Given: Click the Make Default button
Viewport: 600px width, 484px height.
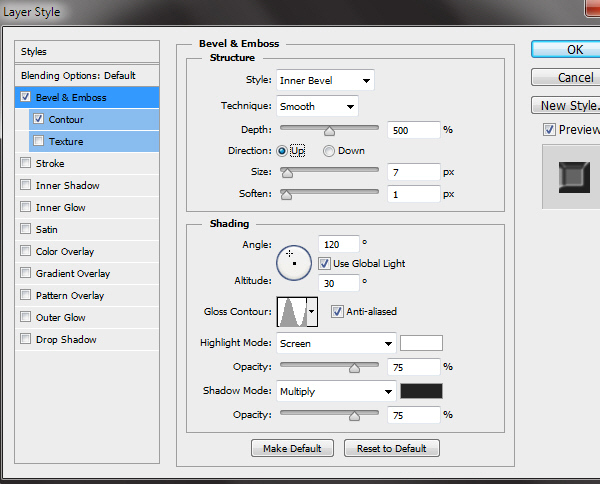Looking at the screenshot, I should (293, 448).
